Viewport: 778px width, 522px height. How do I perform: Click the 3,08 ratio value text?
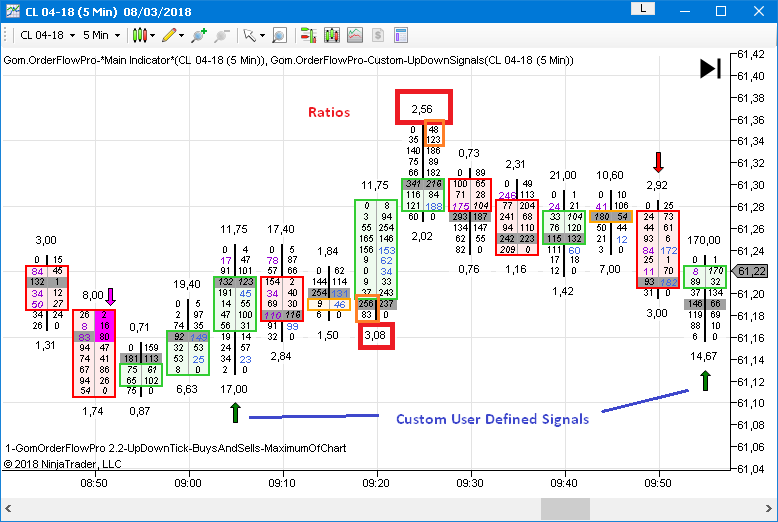pyautogui.click(x=375, y=335)
